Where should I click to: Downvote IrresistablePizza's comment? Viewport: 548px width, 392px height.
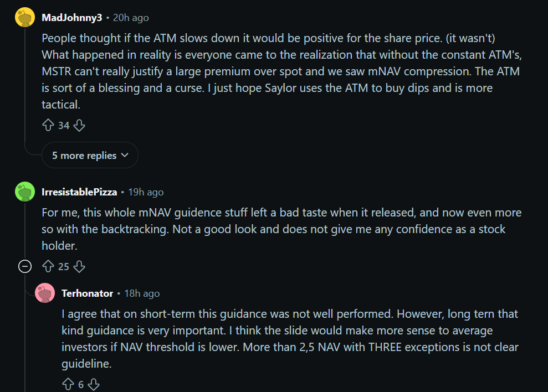pyautogui.click(x=79, y=267)
